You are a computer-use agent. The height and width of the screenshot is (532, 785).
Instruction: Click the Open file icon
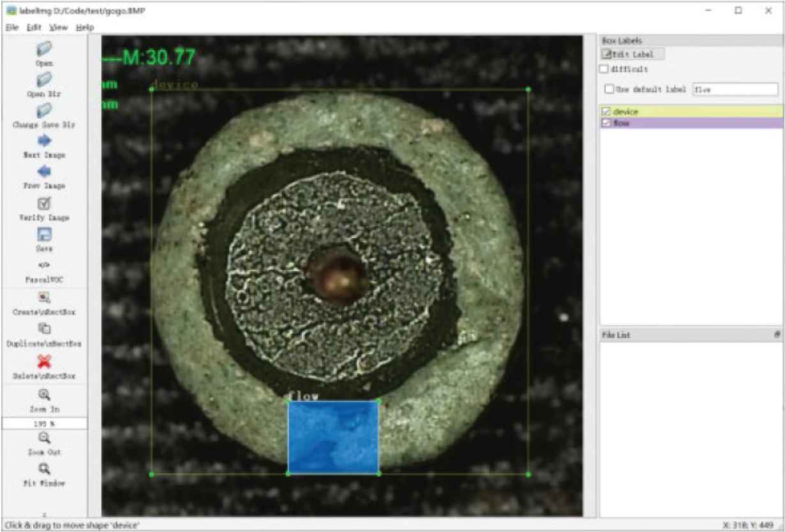point(44,49)
